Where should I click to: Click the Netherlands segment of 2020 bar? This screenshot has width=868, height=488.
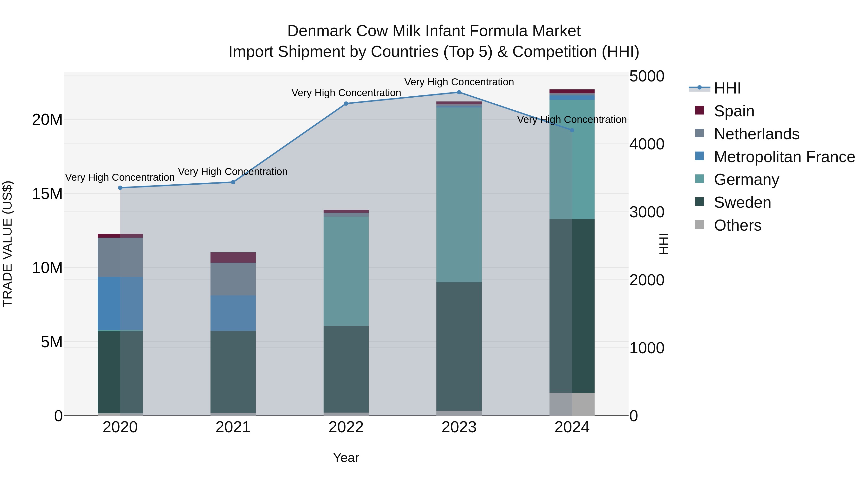(120, 257)
